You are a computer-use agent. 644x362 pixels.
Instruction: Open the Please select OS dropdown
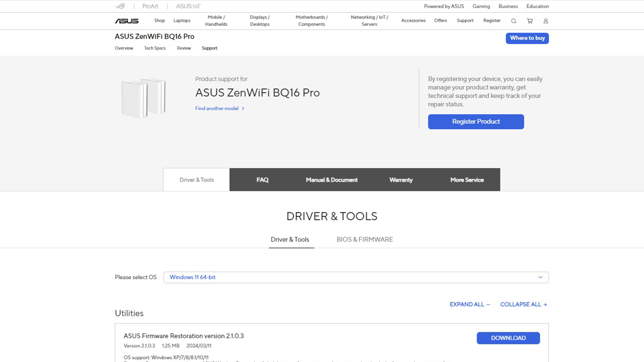tap(356, 277)
